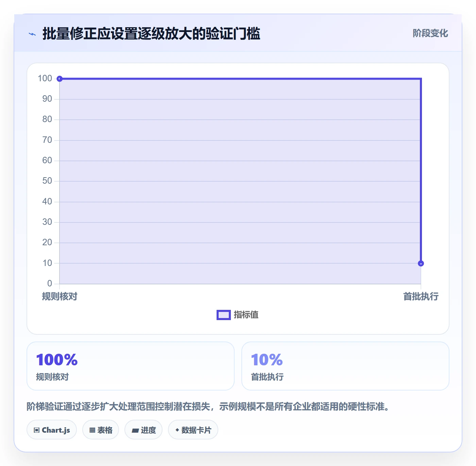Click the square icon in the Chart.js chip
The height and width of the screenshot is (466, 476).
(x=37, y=430)
